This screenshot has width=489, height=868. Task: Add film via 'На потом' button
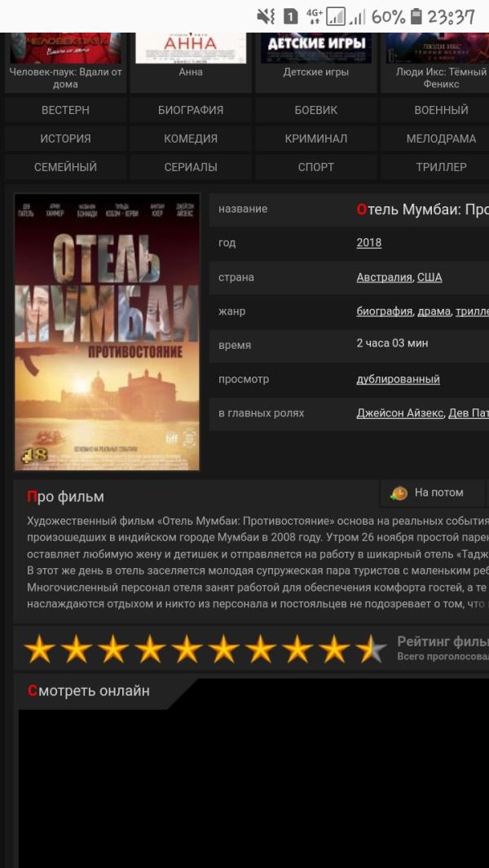[x=433, y=492]
